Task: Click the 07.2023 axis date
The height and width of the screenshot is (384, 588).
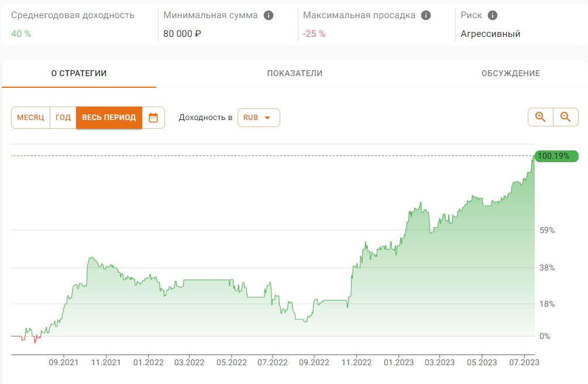Action: (x=524, y=362)
